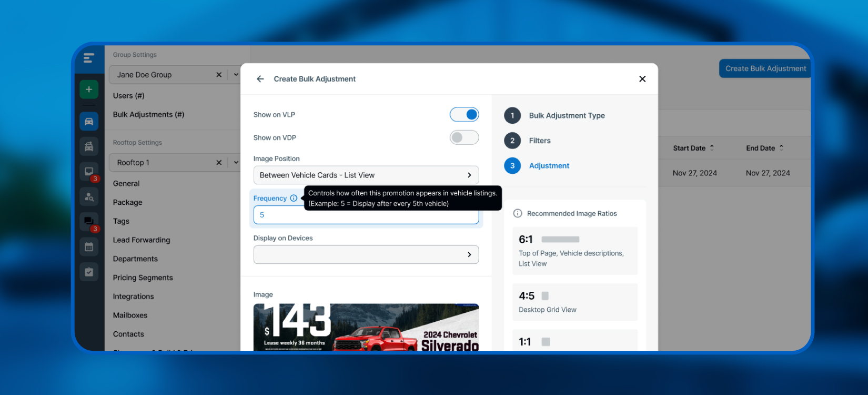Open the calendar icon in sidebar
Screen dimensions: 868x395
tap(89, 246)
